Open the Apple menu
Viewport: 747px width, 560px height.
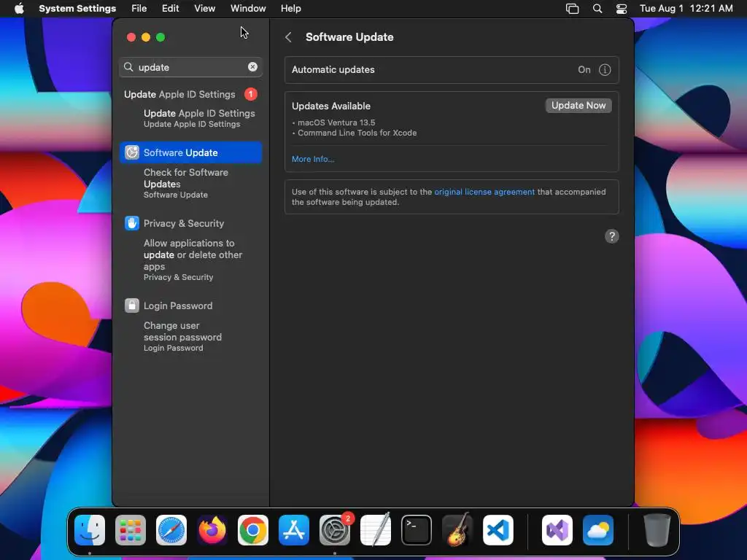point(19,8)
